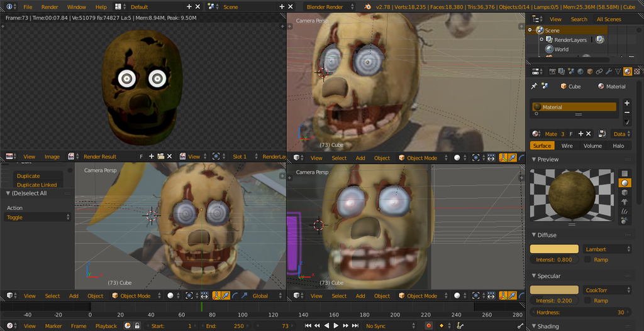Select the cube preview type in material Preview
Viewport: 644px width, 331px height.
[625, 192]
